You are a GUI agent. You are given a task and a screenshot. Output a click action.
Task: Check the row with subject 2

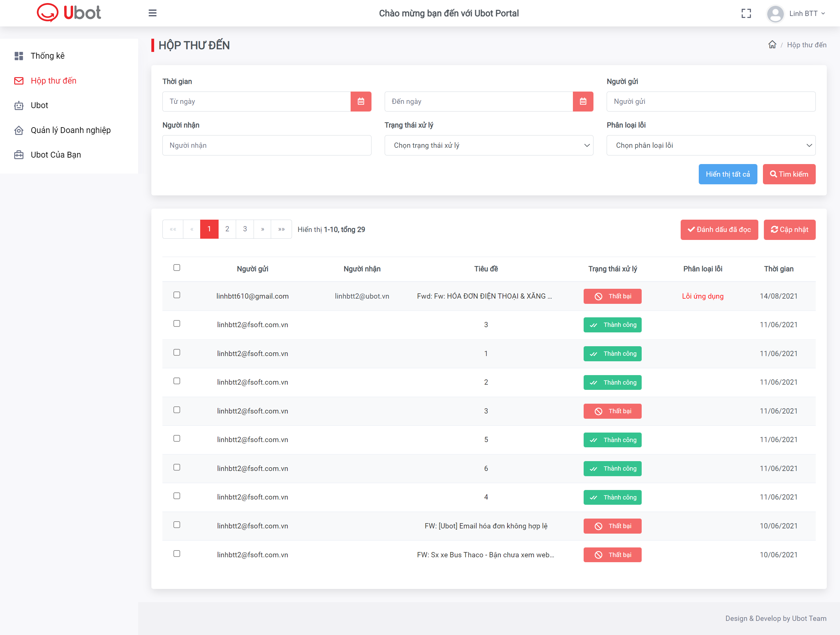point(177,381)
